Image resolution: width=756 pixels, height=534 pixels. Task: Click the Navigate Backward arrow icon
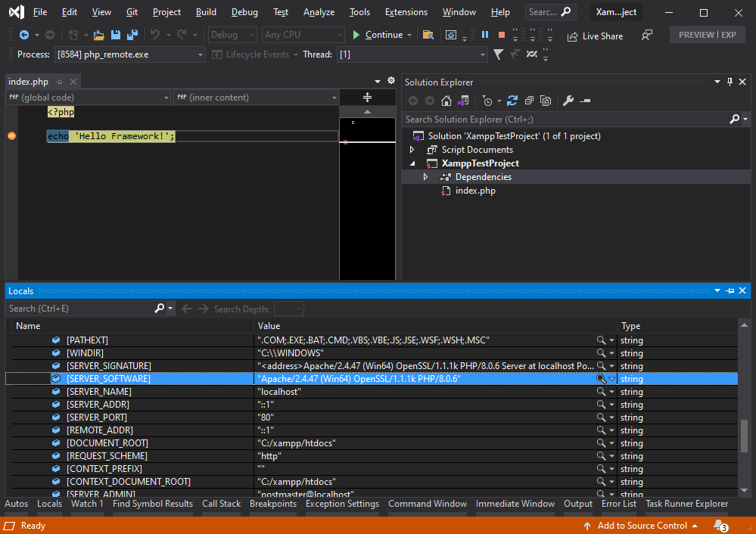coord(23,35)
